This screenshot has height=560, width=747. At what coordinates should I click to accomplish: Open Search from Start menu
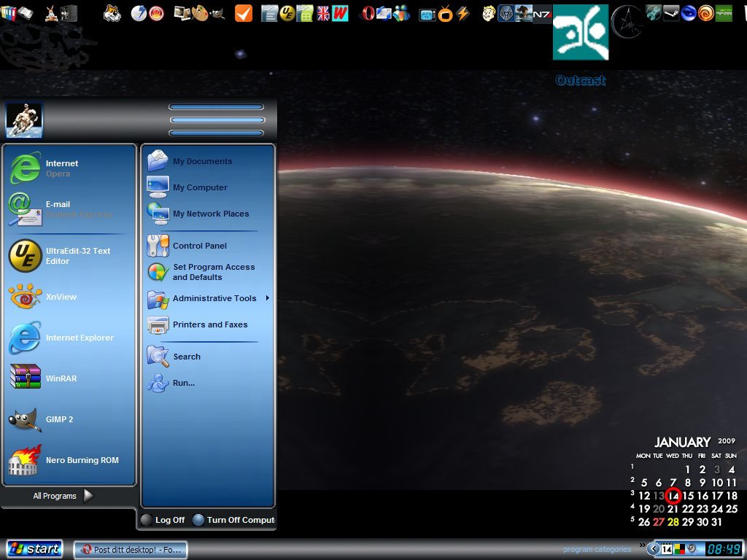tap(208, 356)
